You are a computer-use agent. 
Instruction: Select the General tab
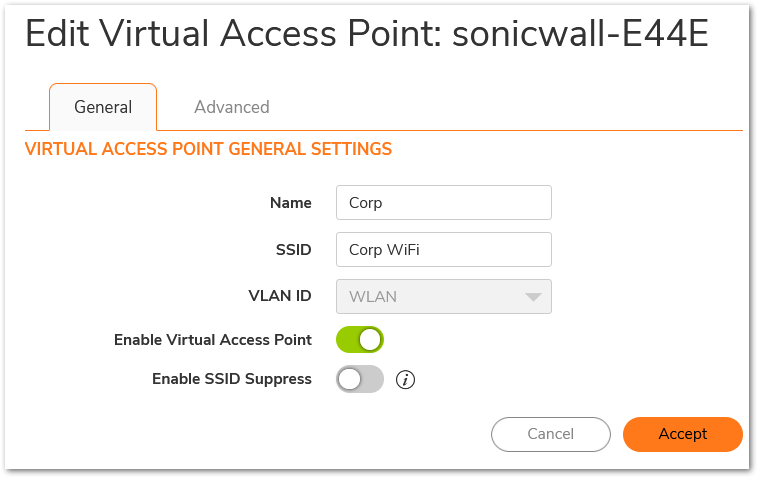103,107
